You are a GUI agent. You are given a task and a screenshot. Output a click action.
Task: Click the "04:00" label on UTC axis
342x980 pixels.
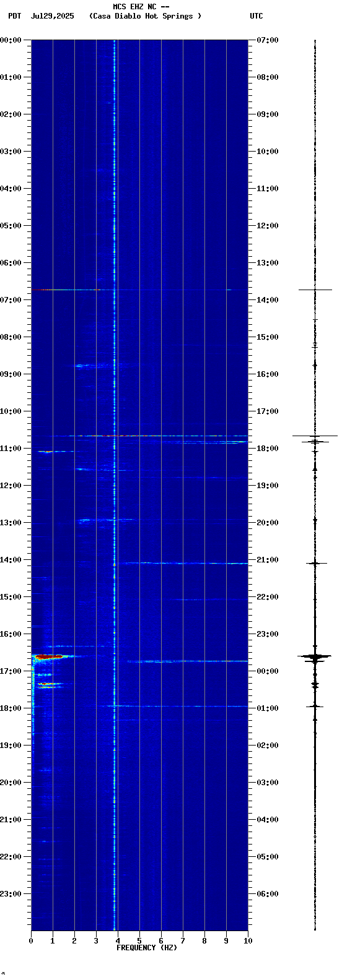coord(268,820)
